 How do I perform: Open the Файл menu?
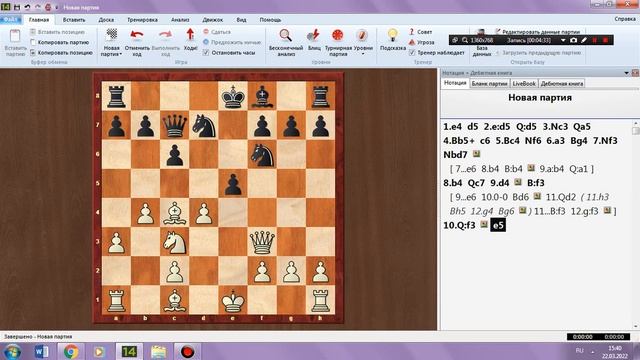10,20
